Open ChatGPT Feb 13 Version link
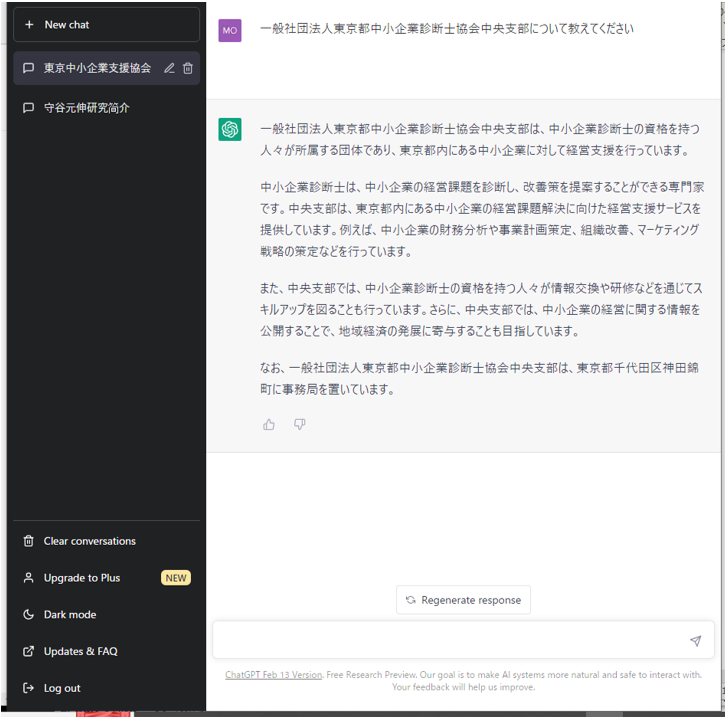This screenshot has width=725, height=718. (273, 675)
